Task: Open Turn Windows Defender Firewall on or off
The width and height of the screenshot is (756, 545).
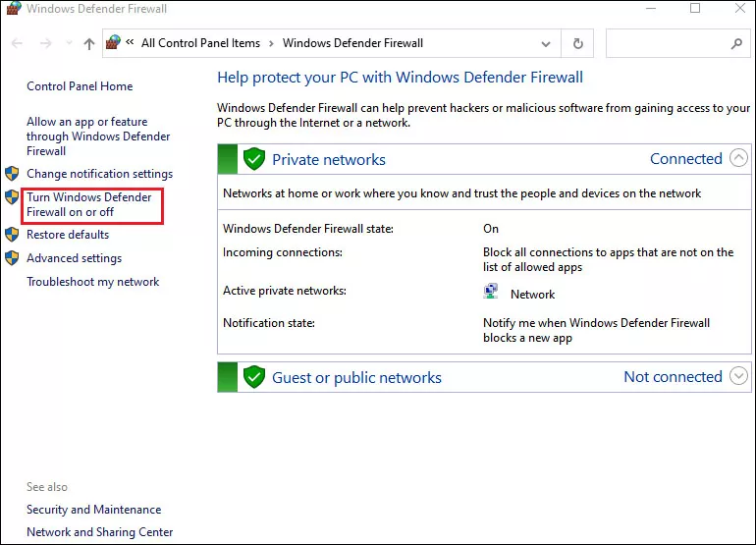Action: point(89,204)
